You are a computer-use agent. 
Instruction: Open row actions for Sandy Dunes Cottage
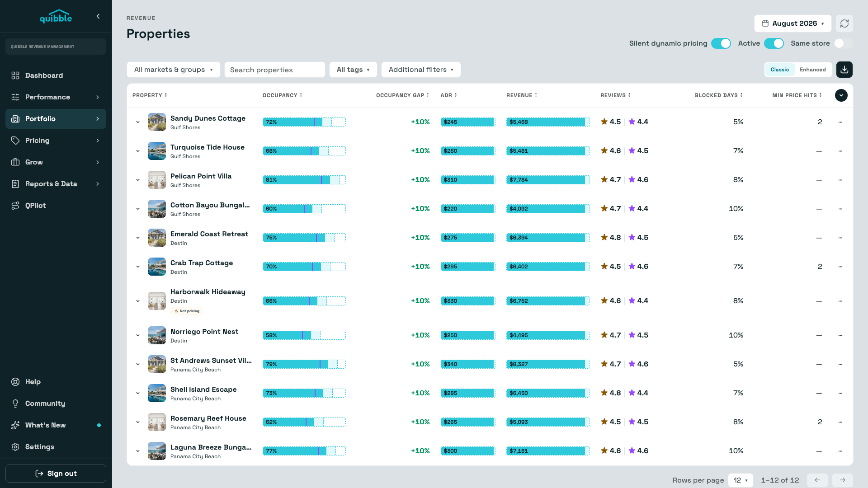coord(840,122)
